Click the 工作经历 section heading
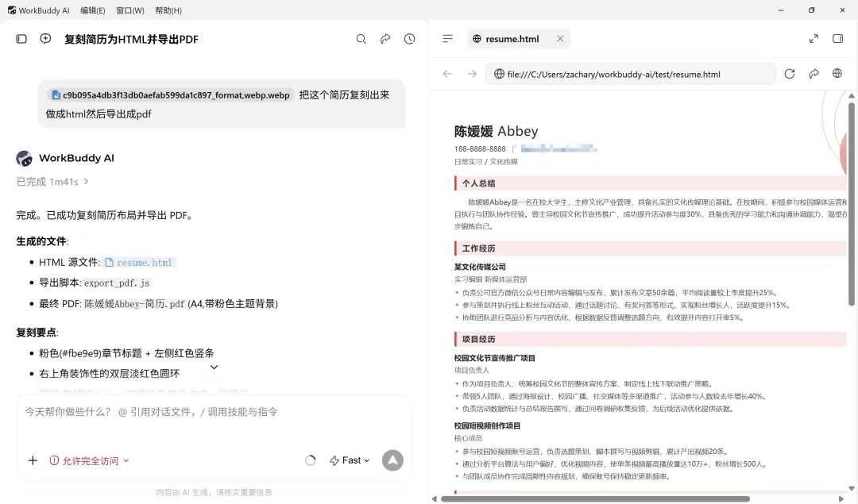 478,248
